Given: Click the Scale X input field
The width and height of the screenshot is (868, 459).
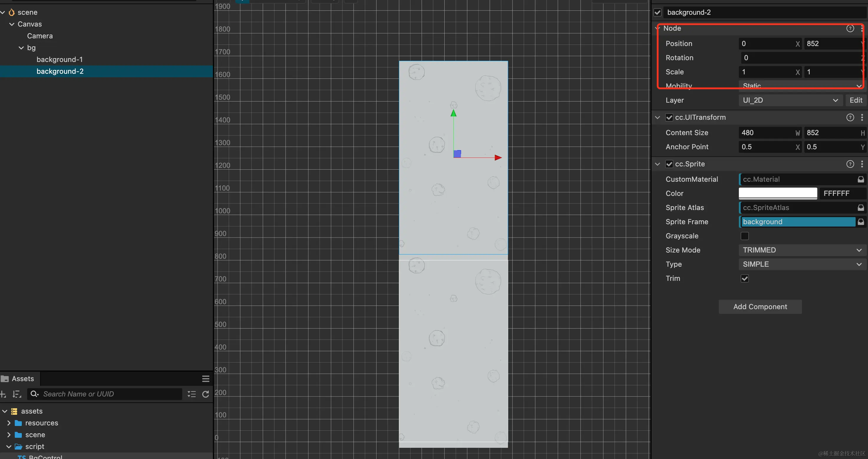Looking at the screenshot, I should (x=770, y=72).
